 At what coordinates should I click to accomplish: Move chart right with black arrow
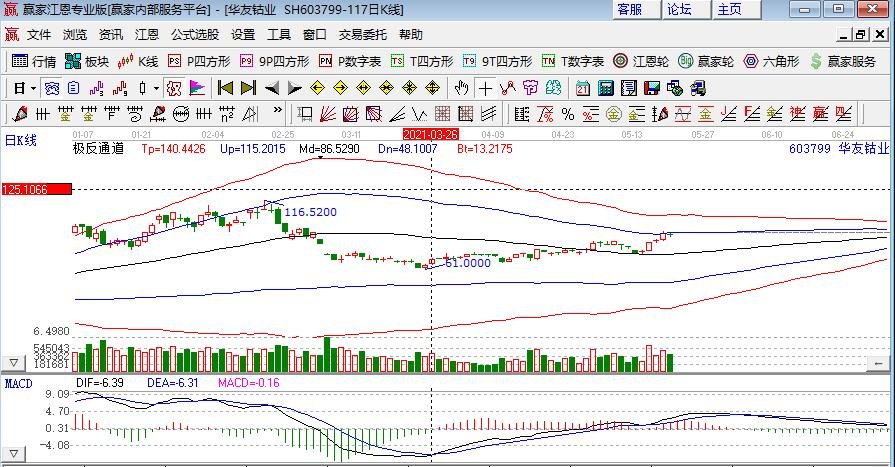click(x=295, y=88)
